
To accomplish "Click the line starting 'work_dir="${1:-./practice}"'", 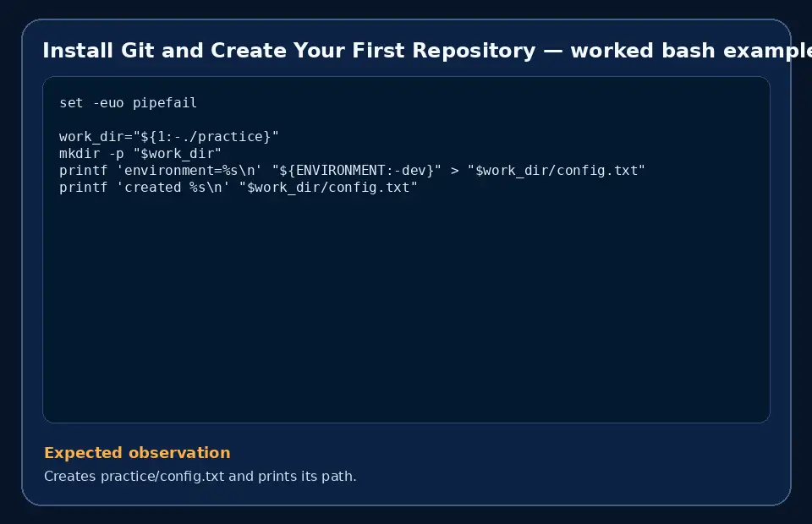I will click(169, 137).
